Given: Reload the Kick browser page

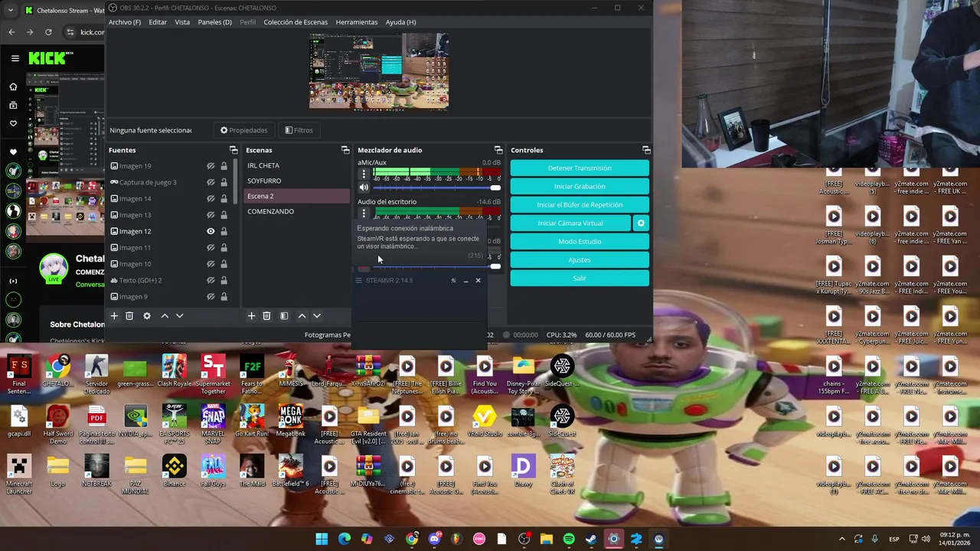Looking at the screenshot, I should tap(48, 32).
